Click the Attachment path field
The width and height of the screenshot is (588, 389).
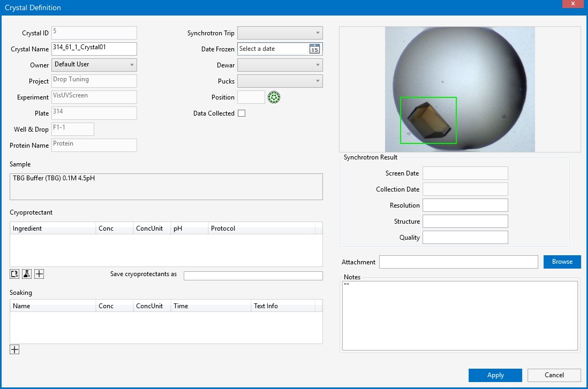tap(458, 262)
